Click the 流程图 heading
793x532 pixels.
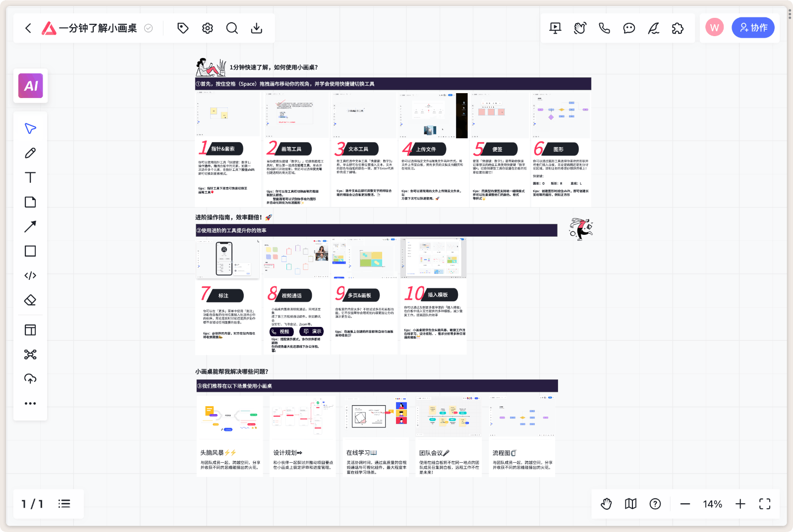pyautogui.click(x=505, y=453)
